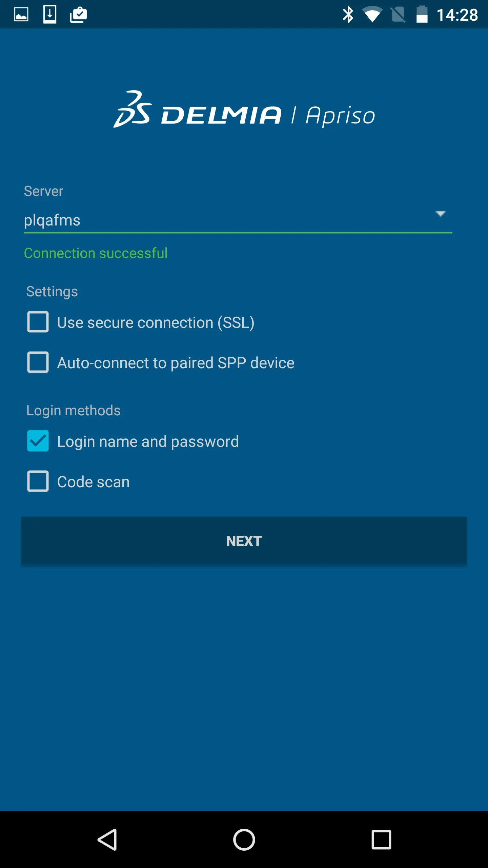Viewport: 488px width, 868px height.
Task: Click the DELMIA Apriso logo
Action: [x=244, y=110]
